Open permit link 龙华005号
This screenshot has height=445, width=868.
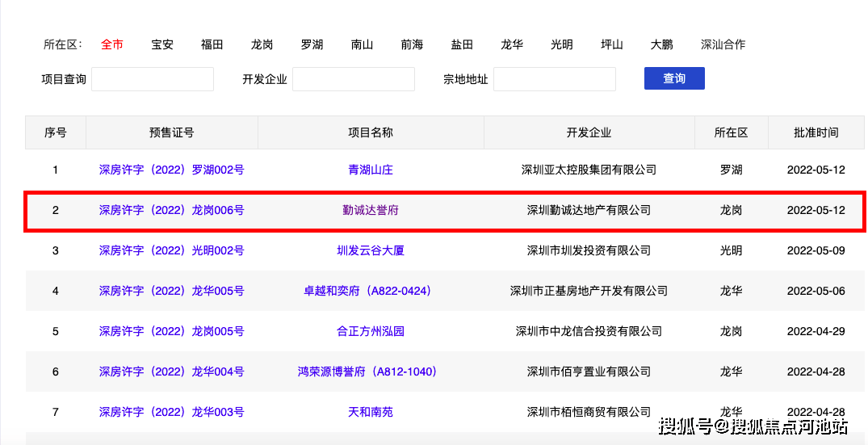(x=172, y=291)
